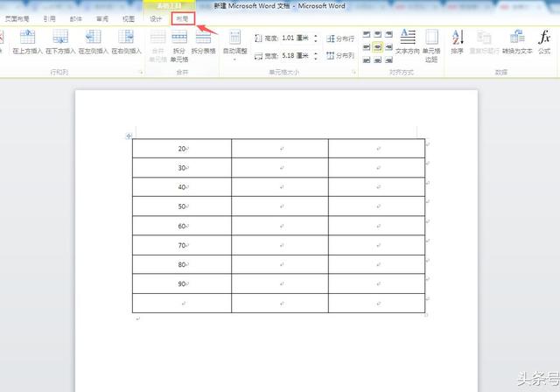The height and width of the screenshot is (392, 560).
Task: Expand AutoFit (自动调整) dropdown
Action: [x=234, y=44]
